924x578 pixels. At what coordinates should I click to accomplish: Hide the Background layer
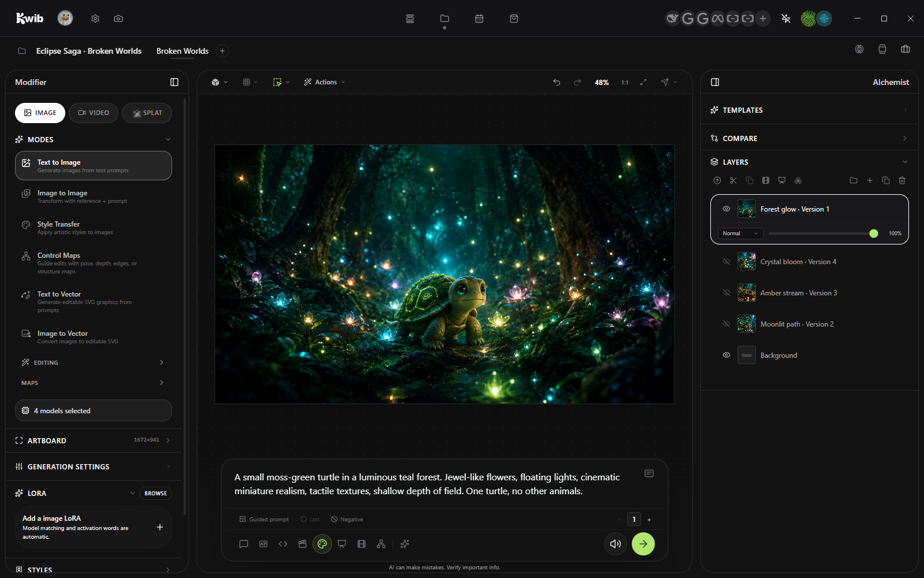(726, 355)
